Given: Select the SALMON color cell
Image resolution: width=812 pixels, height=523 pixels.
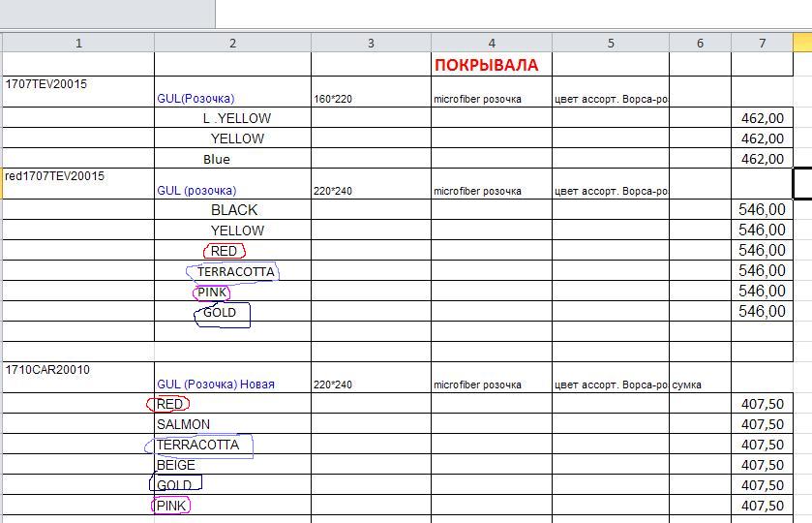Looking at the screenshot, I should (232, 423).
